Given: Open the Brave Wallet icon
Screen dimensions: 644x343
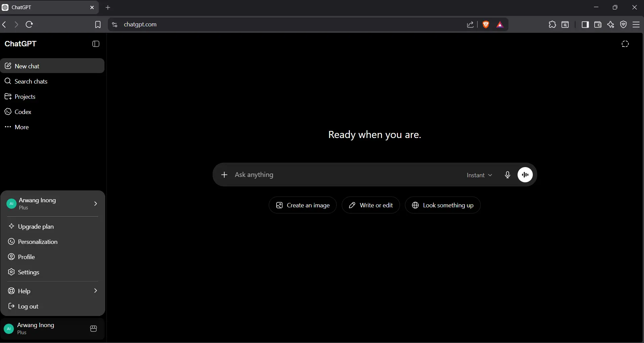Looking at the screenshot, I should [598, 24].
